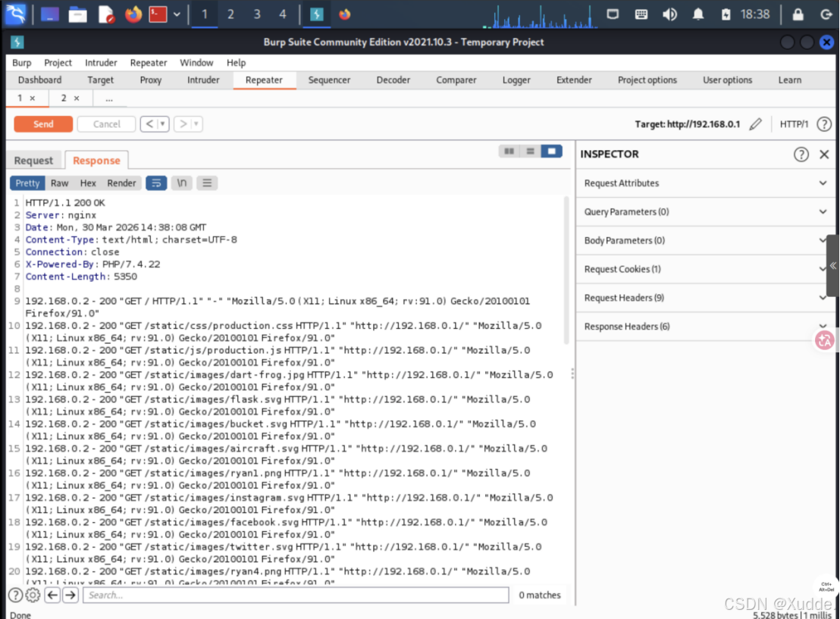This screenshot has width=840, height=619.
Task: Switch to the Request panel tab
Action: 33,161
